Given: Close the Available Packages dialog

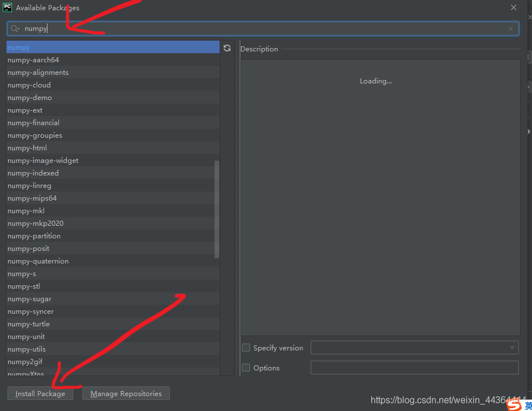Looking at the screenshot, I should (514, 7).
